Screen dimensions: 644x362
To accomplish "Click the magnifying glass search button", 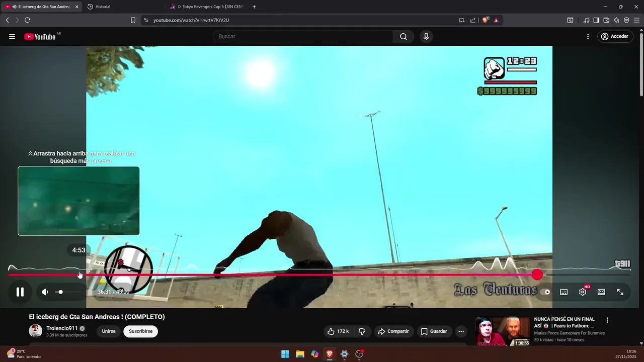I will coord(404,36).
